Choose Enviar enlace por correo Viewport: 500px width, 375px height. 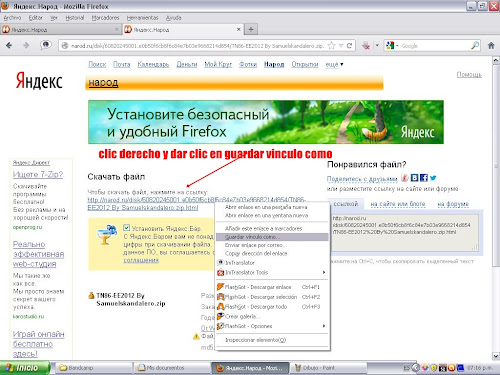coord(272,245)
